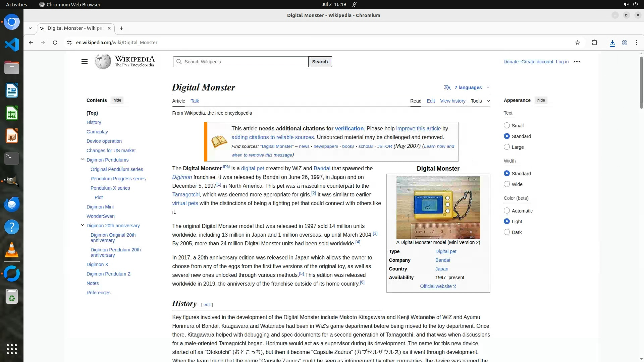The image size is (644, 362).
Task: Enable Dark color mode
Action: click(507, 232)
